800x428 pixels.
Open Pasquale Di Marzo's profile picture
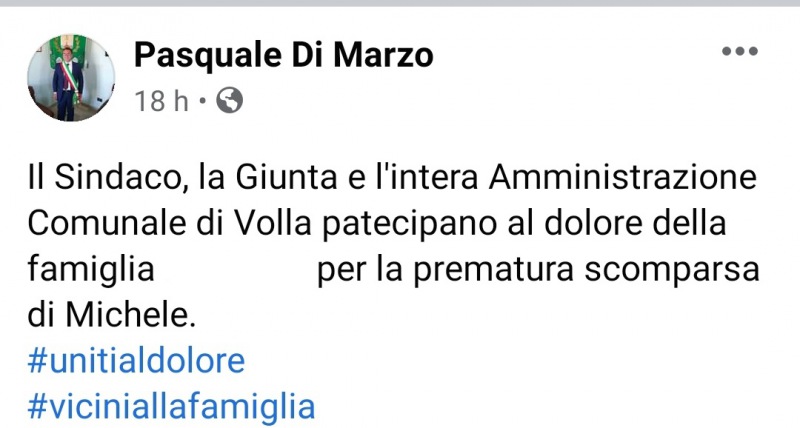(x=71, y=78)
